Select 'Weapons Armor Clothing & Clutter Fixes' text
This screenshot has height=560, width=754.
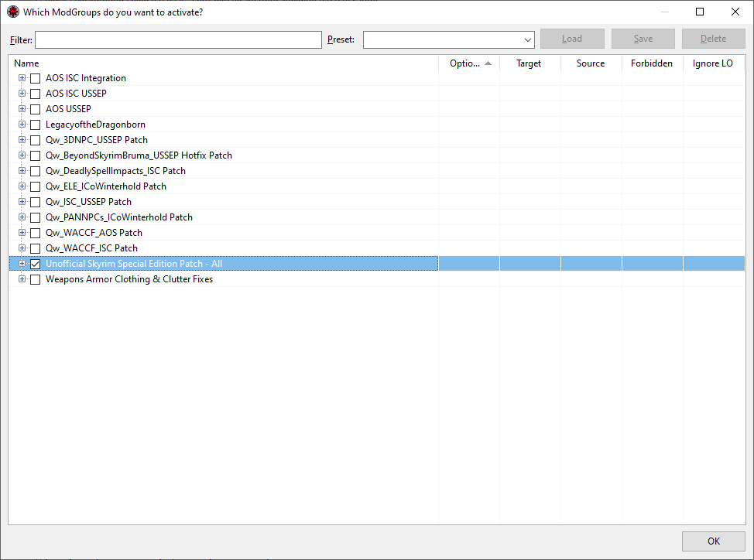tap(129, 279)
